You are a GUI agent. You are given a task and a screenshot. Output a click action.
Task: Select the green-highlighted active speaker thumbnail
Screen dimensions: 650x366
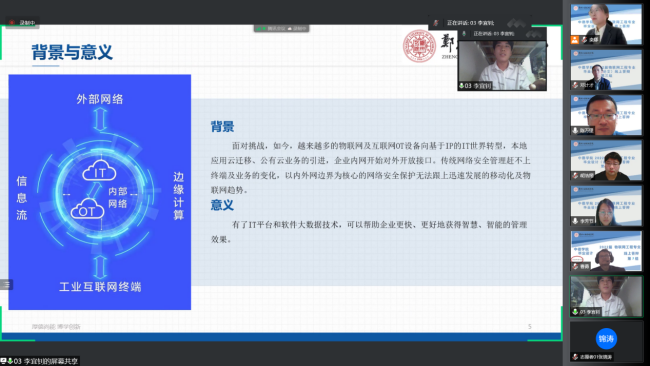[x=606, y=296]
